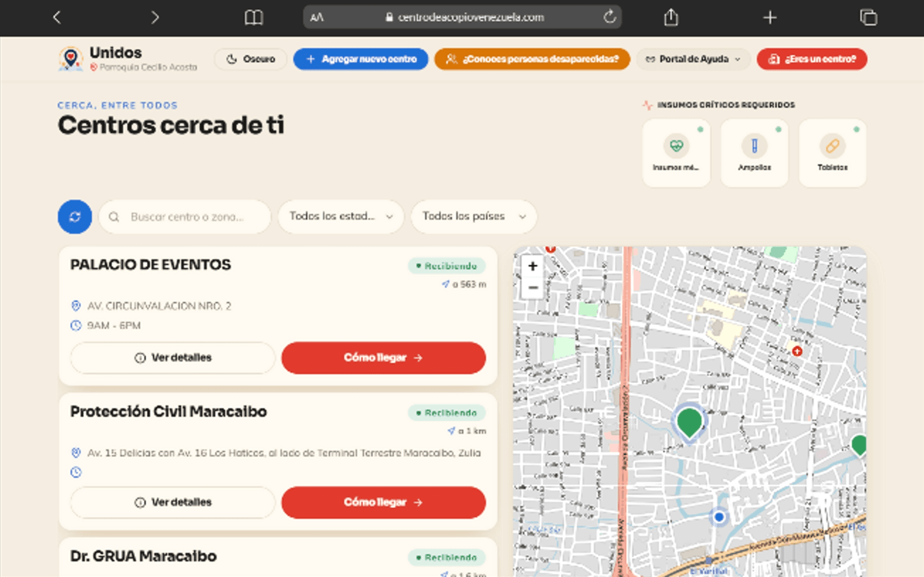Open the Safari share sheet icon

point(671,17)
